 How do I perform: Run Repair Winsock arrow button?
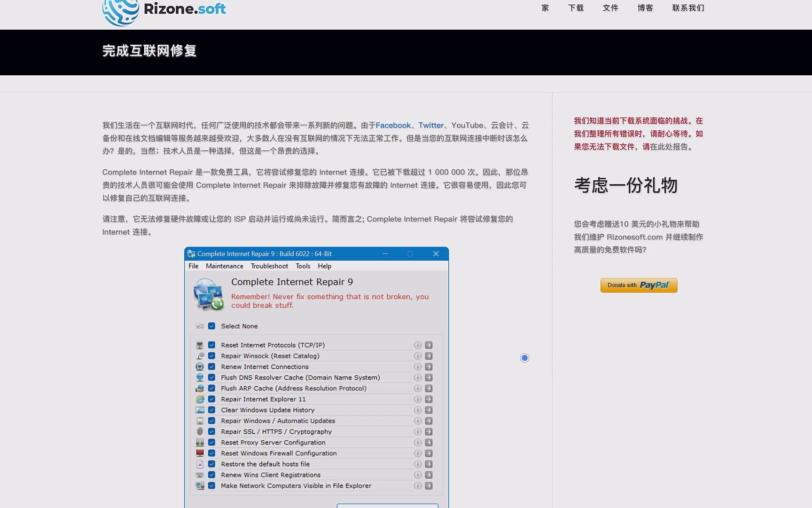(429, 356)
